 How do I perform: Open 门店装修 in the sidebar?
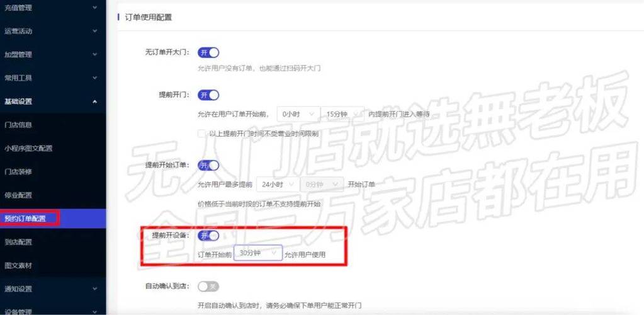(x=53, y=171)
